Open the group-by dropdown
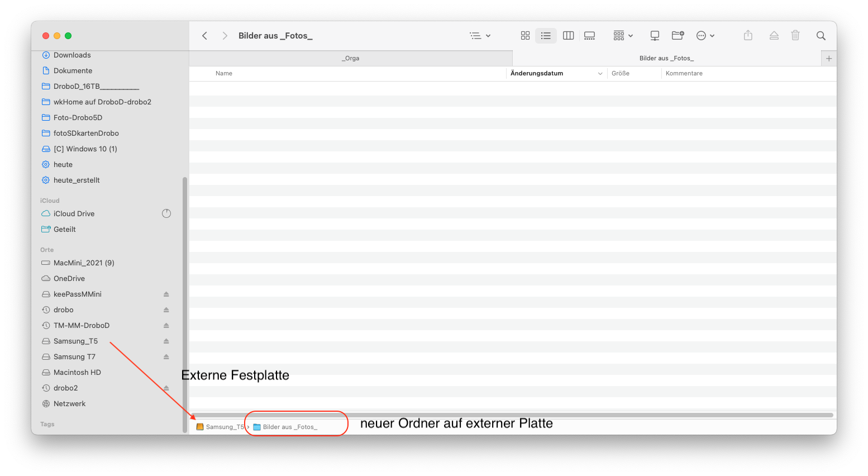The width and height of the screenshot is (868, 476). click(x=623, y=36)
